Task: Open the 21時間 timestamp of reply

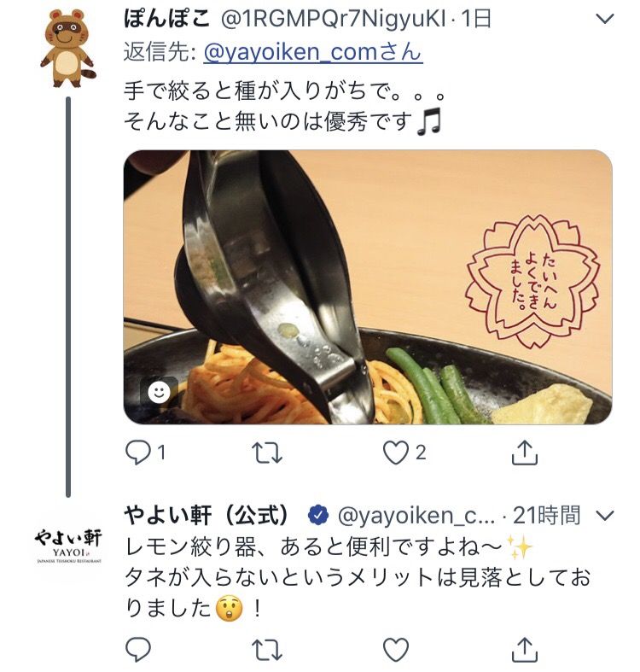Action: tap(546, 515)
